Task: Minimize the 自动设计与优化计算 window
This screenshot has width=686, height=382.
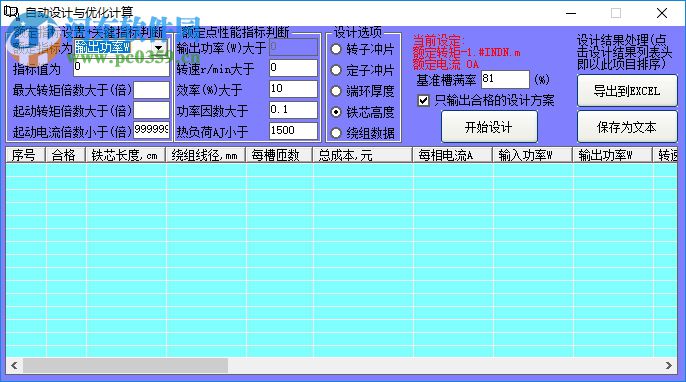Action: pyautogui.click(x=571, y=13)
